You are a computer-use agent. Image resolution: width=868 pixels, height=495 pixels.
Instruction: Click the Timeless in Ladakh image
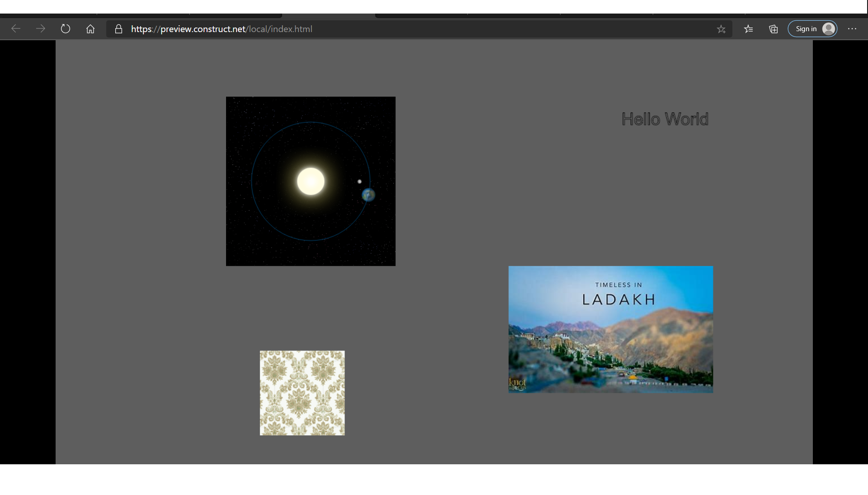[x=610, y=329]
